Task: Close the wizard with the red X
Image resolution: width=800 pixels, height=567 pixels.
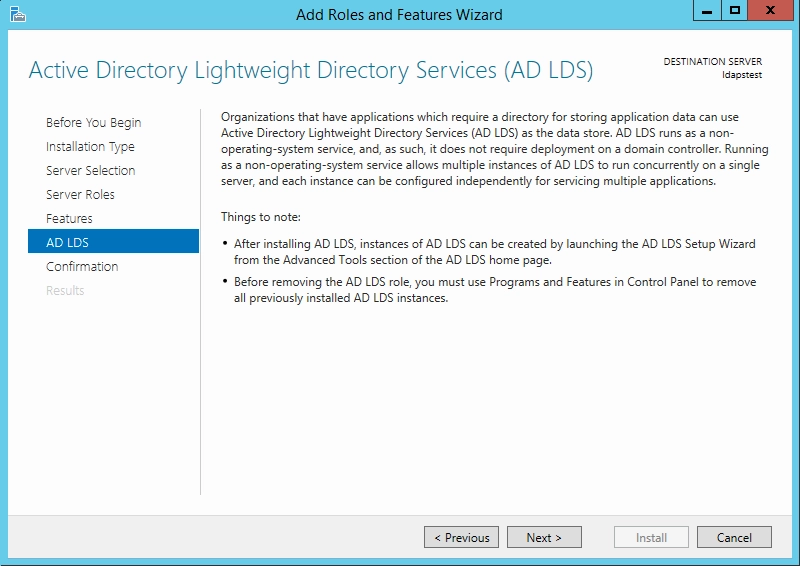Action: coord(770,11)
